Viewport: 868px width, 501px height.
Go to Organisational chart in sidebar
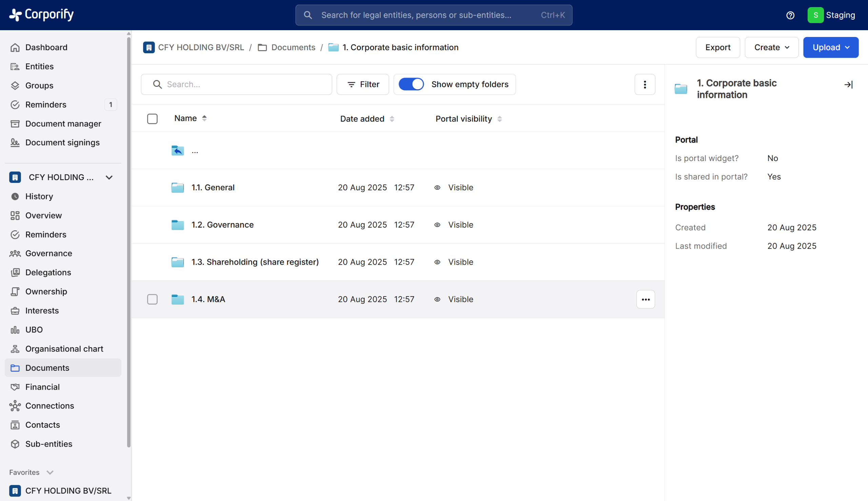pos(64,349)
